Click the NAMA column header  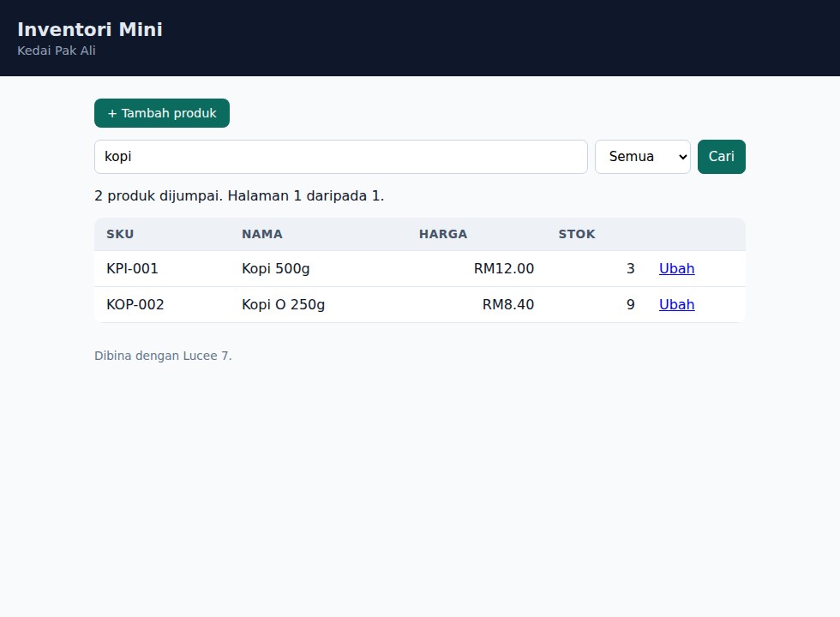tap(262, 234)
